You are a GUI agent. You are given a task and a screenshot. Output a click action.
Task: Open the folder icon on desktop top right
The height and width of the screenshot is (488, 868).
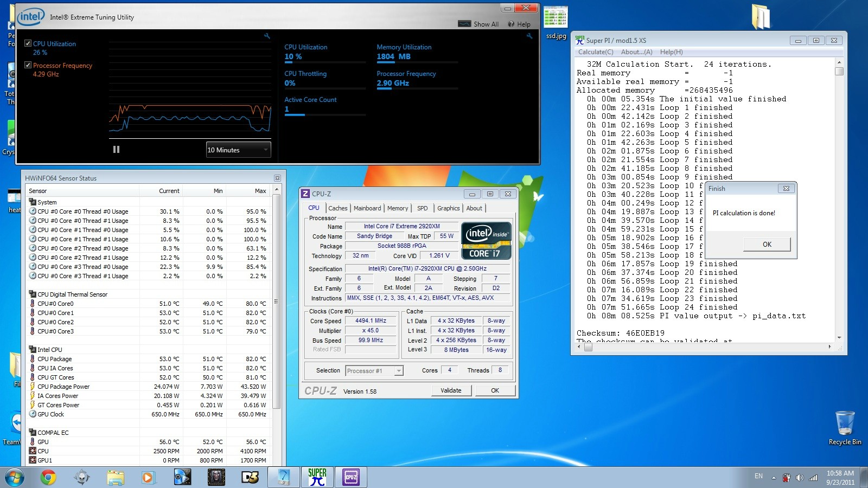[x=761, y=16]
